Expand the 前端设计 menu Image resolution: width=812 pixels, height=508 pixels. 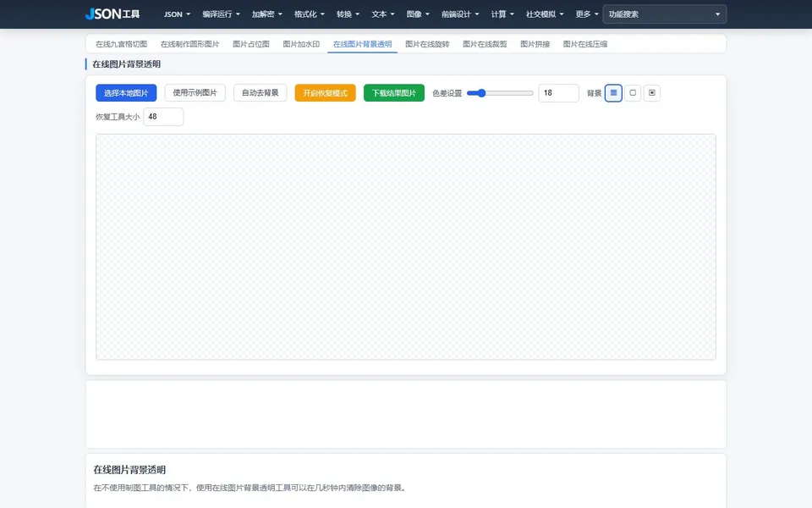point(460,14)
